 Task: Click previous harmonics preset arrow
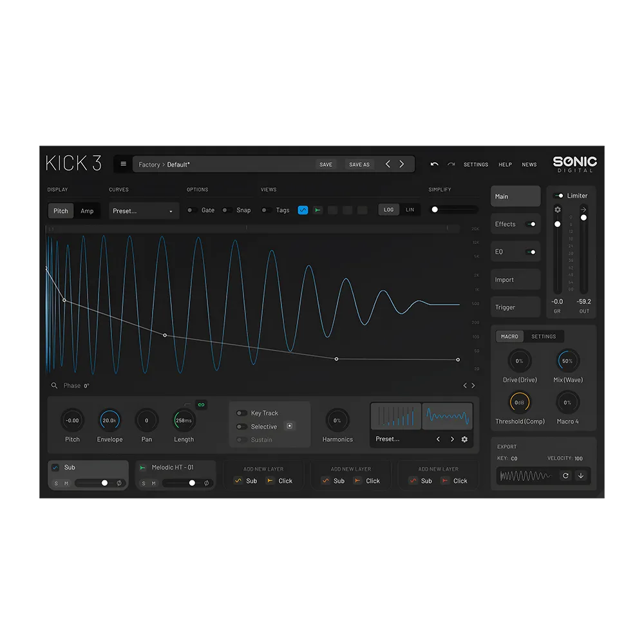click(438, 439)
